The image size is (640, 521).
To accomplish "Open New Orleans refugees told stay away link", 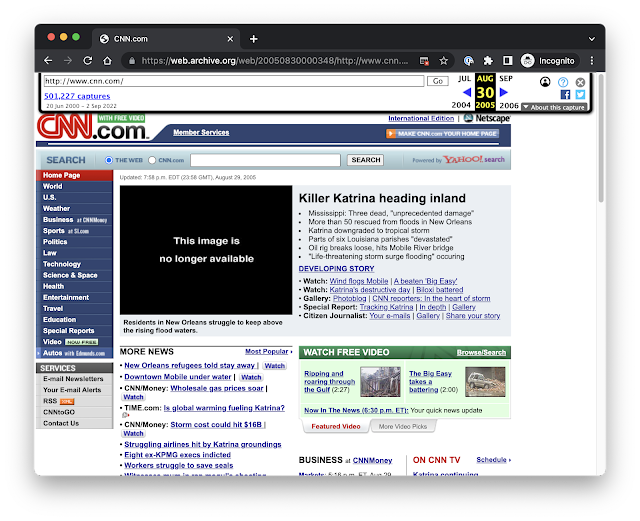I will pyautogui.click(x=189, y=365).
